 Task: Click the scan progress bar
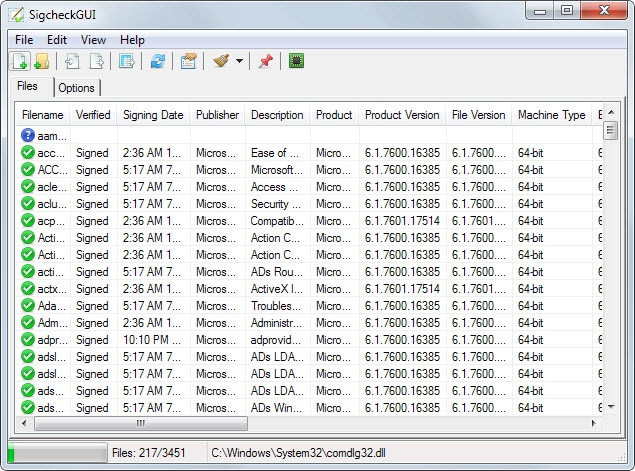point(57,453)
